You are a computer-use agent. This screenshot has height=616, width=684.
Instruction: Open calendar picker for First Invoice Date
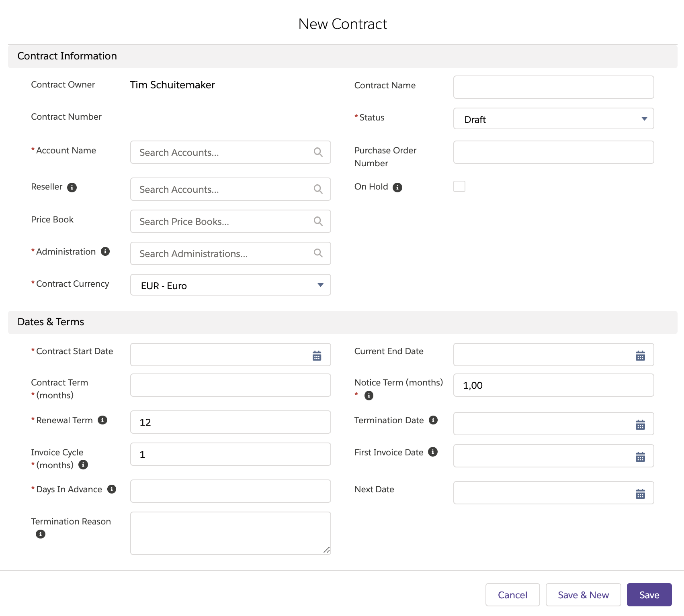640,457
